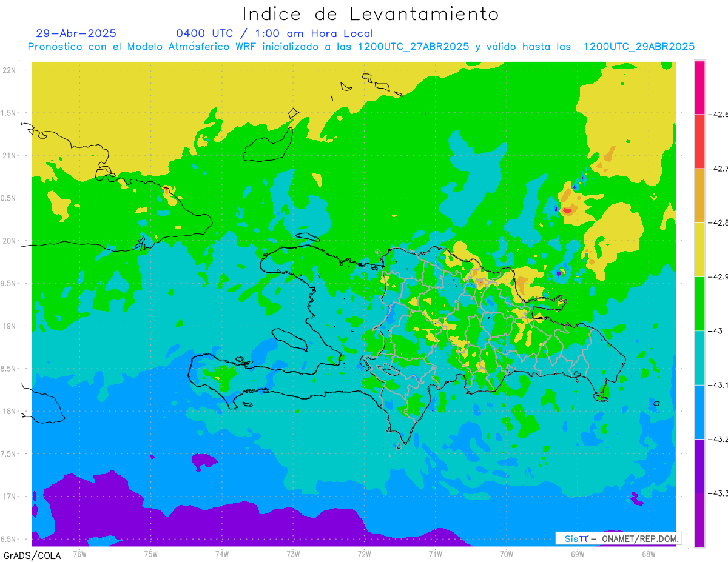
Task: Click the light blue legend color swatch
Action: pyautogui.click(x=699, y=412)
